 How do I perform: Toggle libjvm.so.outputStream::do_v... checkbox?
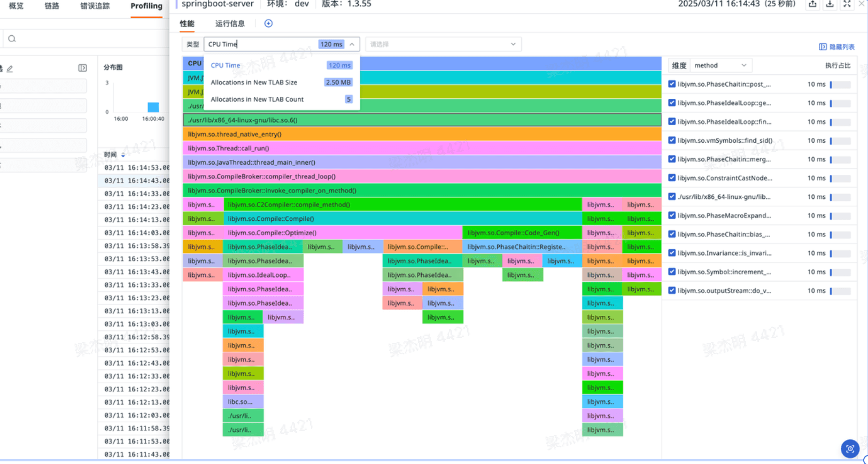tap(672, 291)
